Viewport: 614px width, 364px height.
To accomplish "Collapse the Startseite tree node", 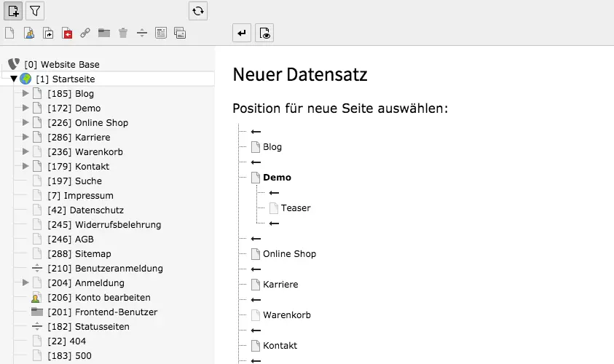I will 13,79.
